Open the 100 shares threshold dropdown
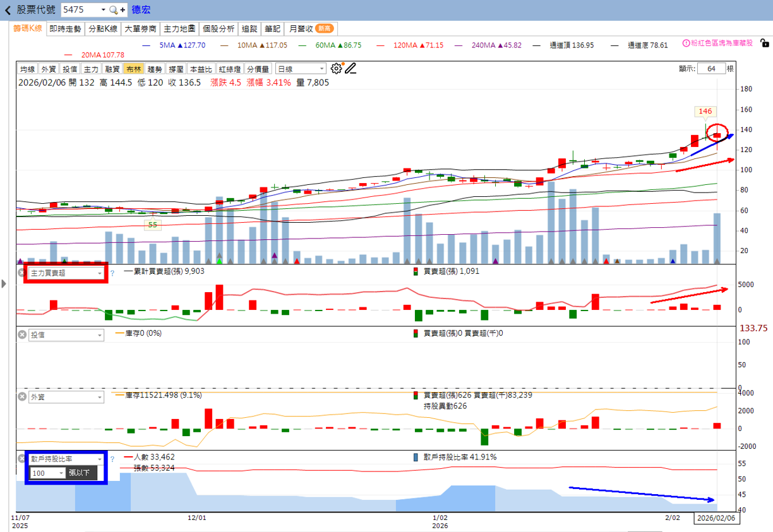Screen dimensions: 773x532 47,473
